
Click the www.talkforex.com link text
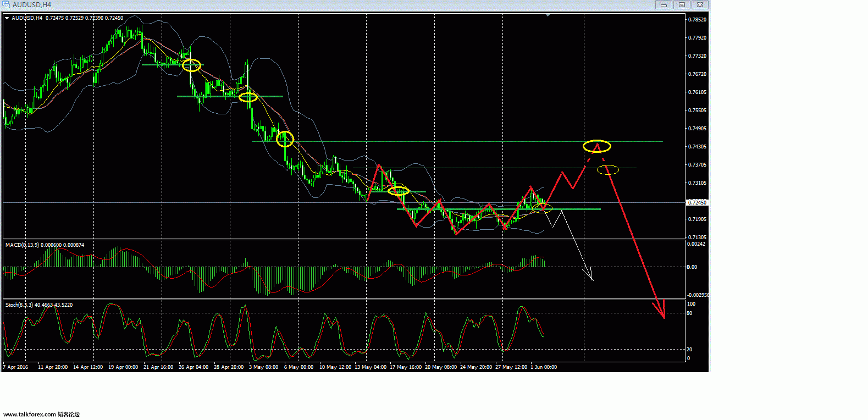point(30,415)
